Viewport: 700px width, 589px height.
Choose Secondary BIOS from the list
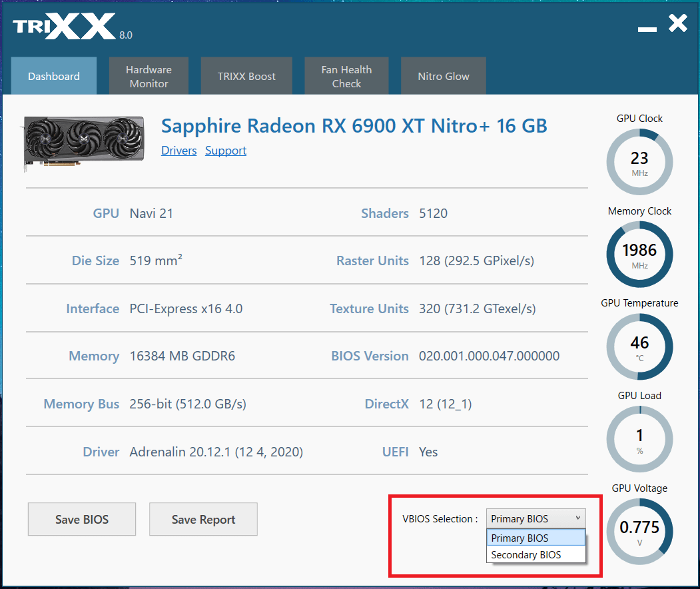point(535,554)
